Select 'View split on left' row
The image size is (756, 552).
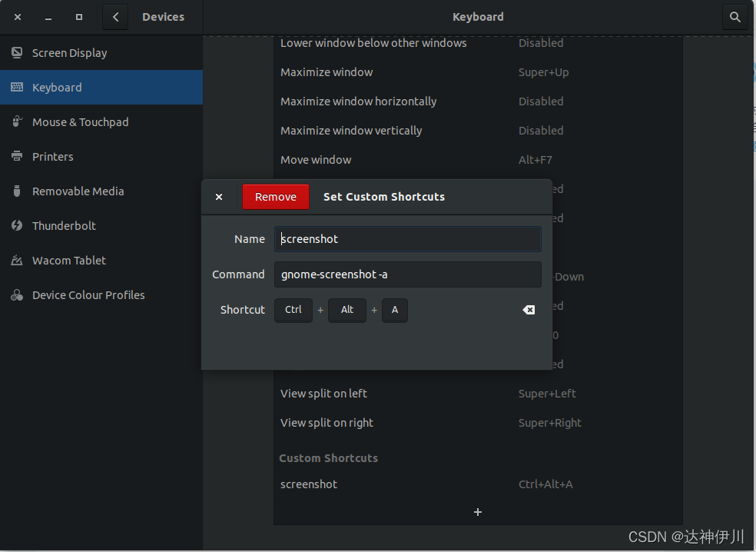(478, 394)
